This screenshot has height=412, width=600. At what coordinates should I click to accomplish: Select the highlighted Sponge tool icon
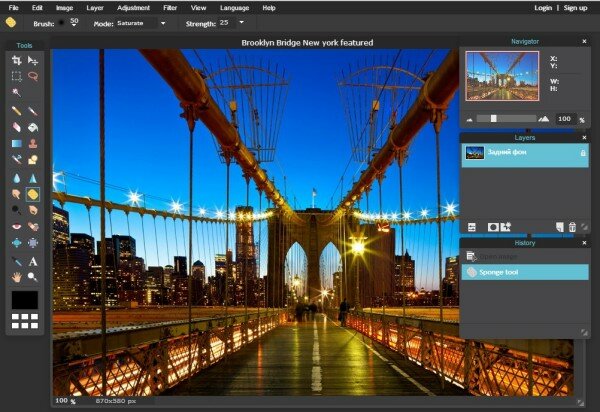33,193
